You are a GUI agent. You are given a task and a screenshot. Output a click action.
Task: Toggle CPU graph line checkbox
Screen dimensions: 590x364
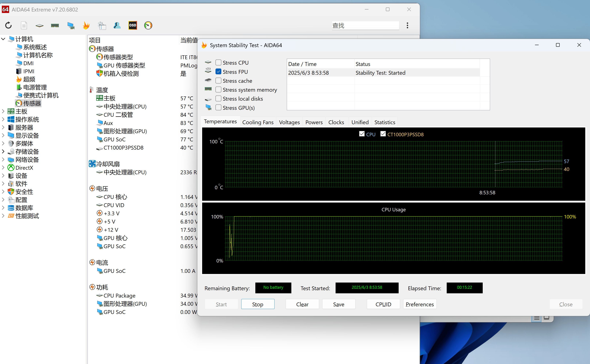pyautogui.click(x=362, y=134)
